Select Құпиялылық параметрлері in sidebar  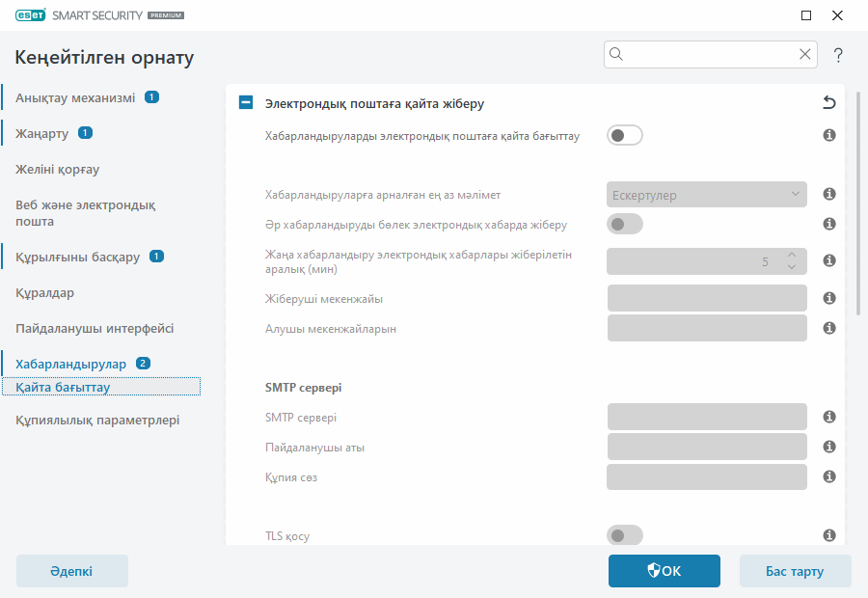coord(97,421)
